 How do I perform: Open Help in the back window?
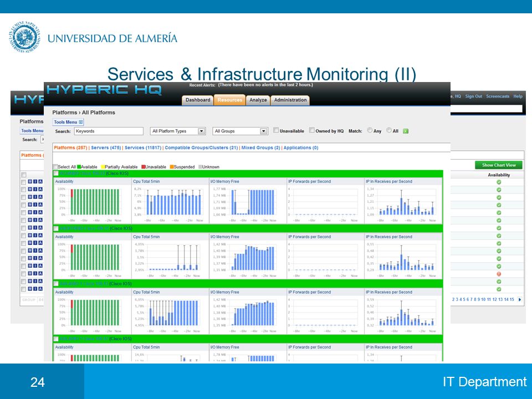coord(518,96)
